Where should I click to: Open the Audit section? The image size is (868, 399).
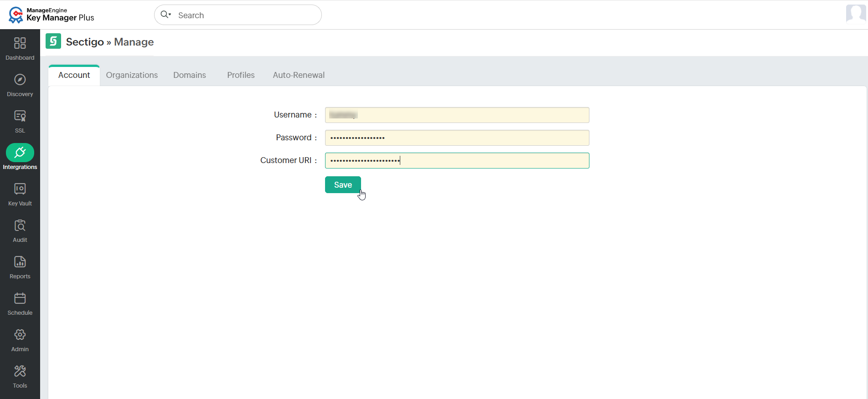pyautogui.click(x=20, y=230)
